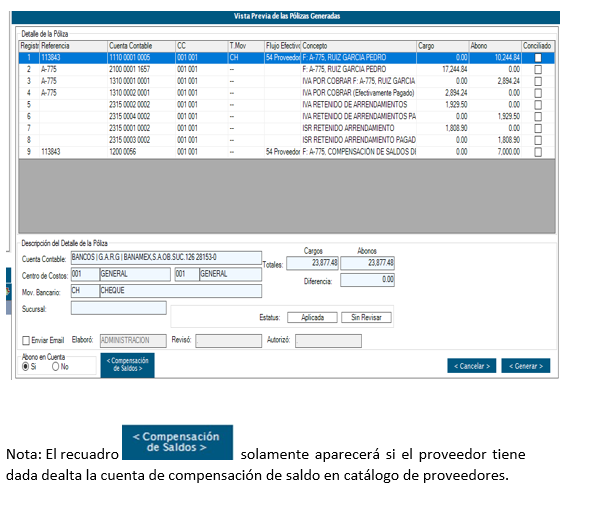600x525 pixels.
Task: Click the Abonos total field
Action: [367, 263]
